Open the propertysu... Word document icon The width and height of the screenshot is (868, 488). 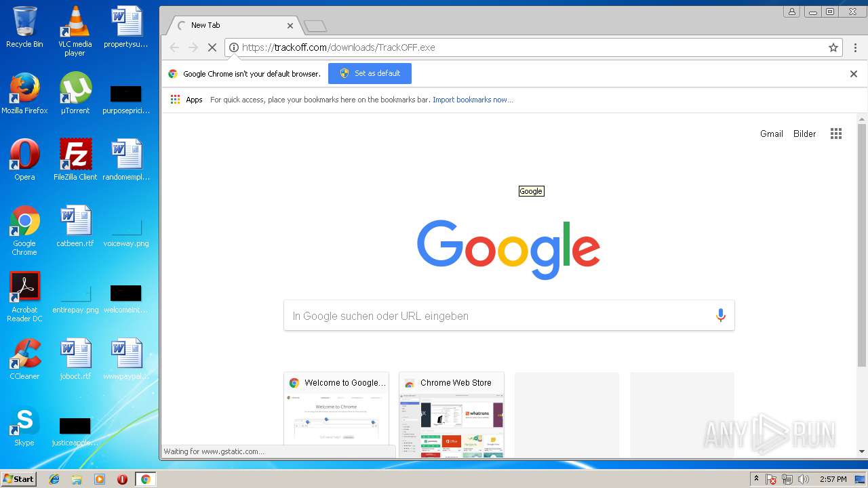coord(126,27)
